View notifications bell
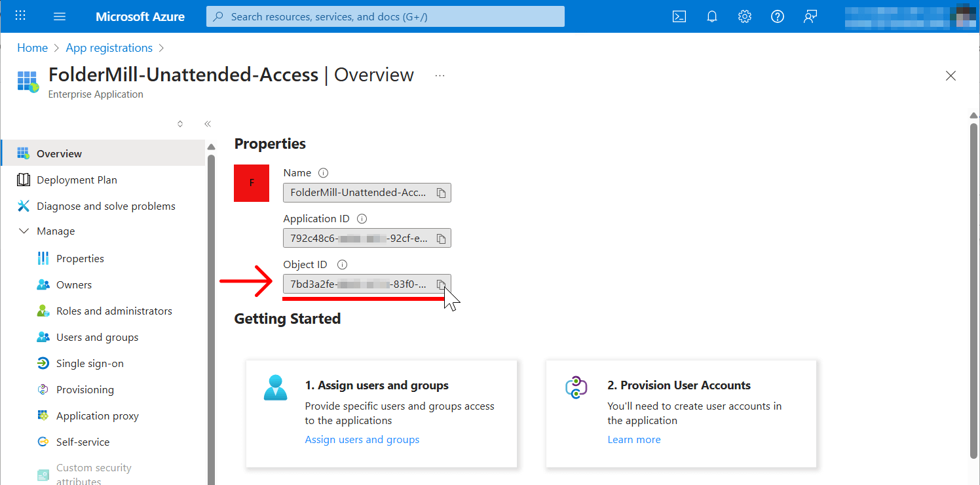 (712, 16)
